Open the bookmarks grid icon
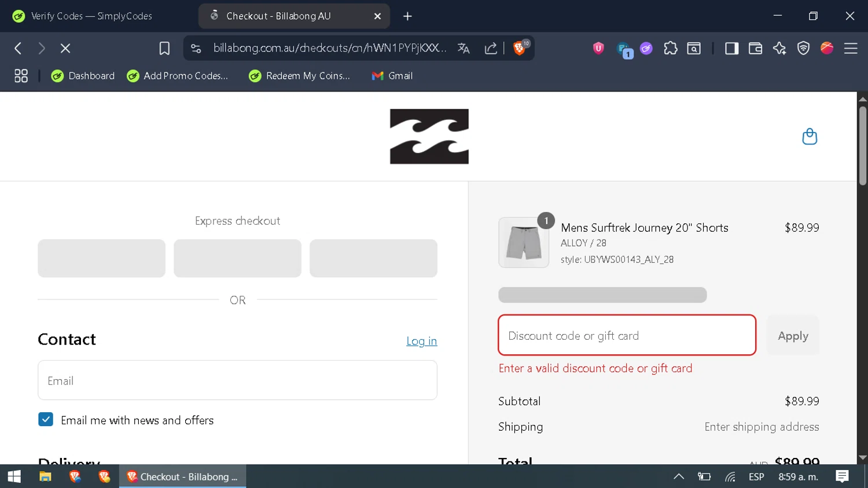 21,76
